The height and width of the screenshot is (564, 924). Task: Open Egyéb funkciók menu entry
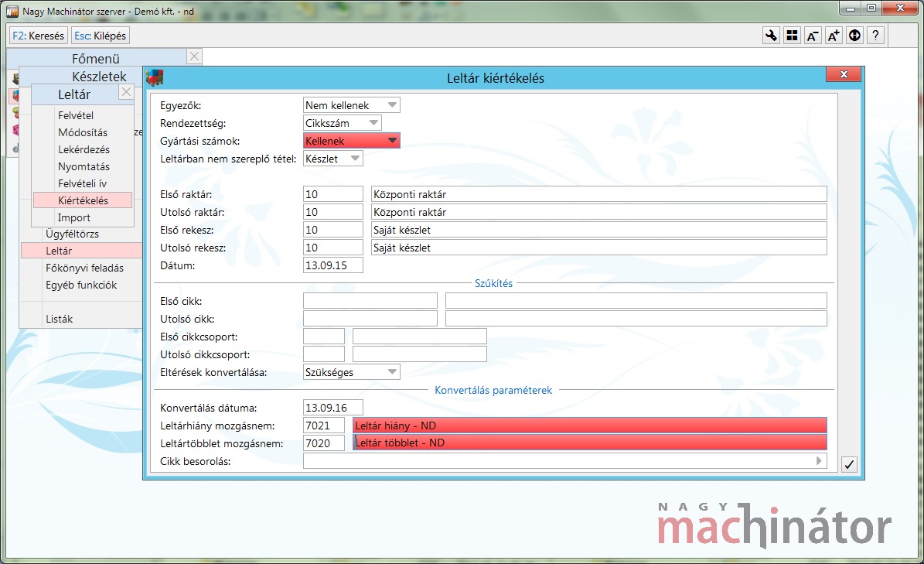[x=81, y=285]
